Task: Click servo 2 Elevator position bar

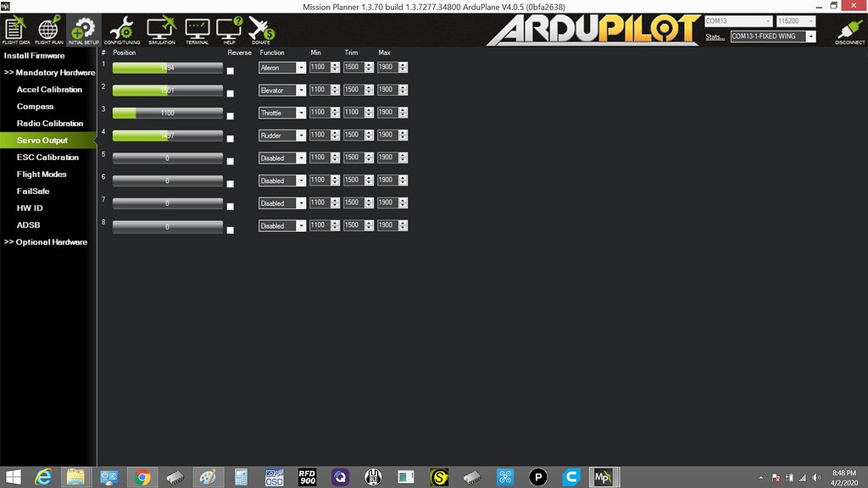Action: tap(167, 90)
